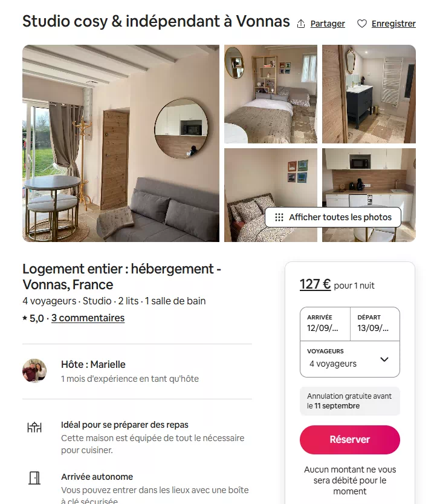Expand the voyageurs dropdown chevron
This screenshot has height=504, width=437.
(384, 359)
